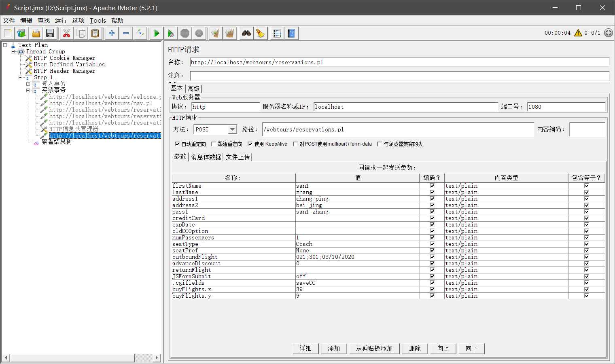Enable 对POST使用multipart/form-data checkbox

(295, 144)
